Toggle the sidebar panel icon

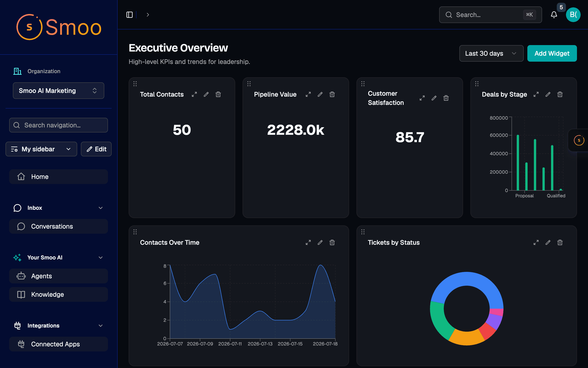(x=130, y=15)
